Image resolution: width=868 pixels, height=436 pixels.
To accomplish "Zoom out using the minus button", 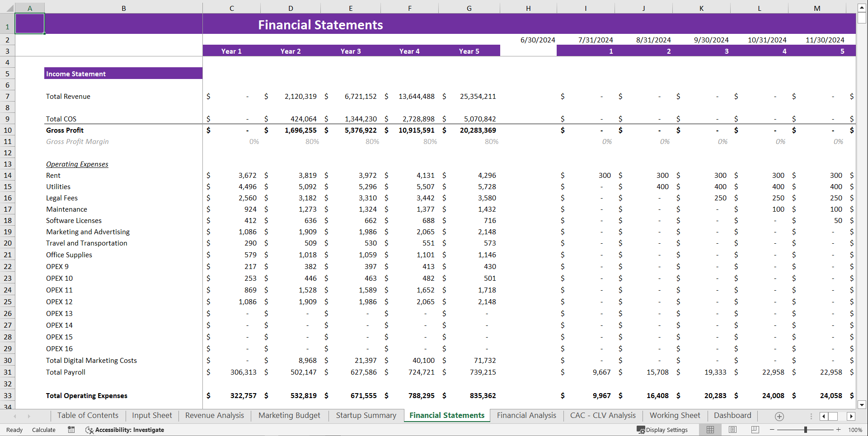I will pyautogui.click(x=772, y=430).
